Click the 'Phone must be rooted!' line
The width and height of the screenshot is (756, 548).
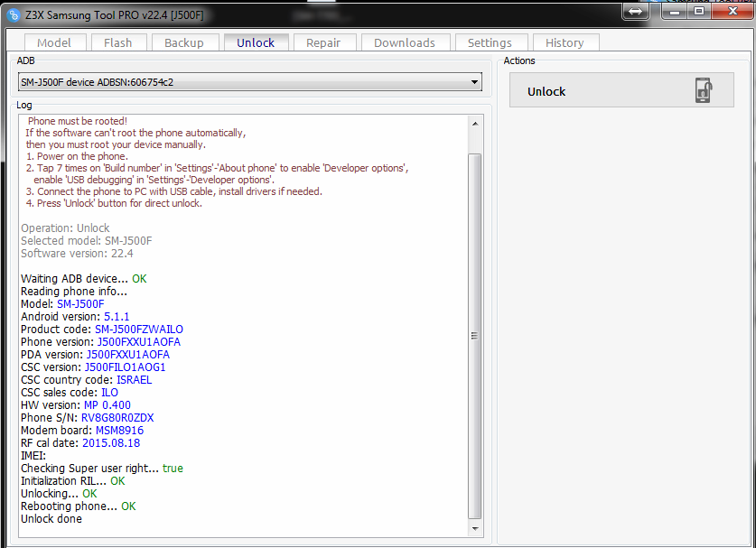[77, 121]
